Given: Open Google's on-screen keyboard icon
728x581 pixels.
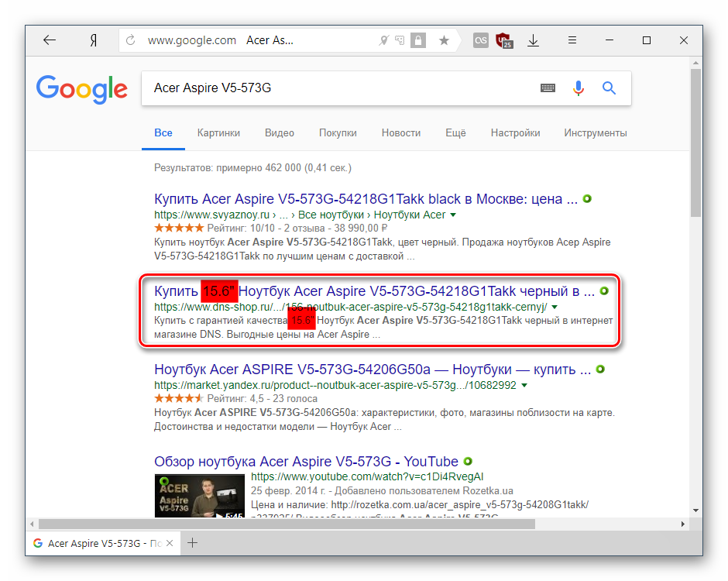Looking at the screenshot, I should [x=548, y=88].
